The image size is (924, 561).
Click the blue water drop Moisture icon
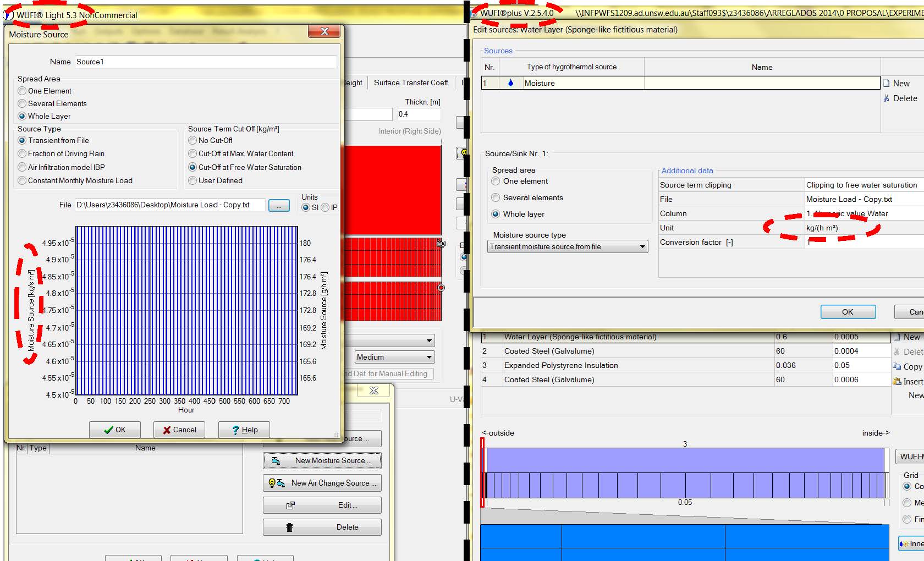[510, 83]
